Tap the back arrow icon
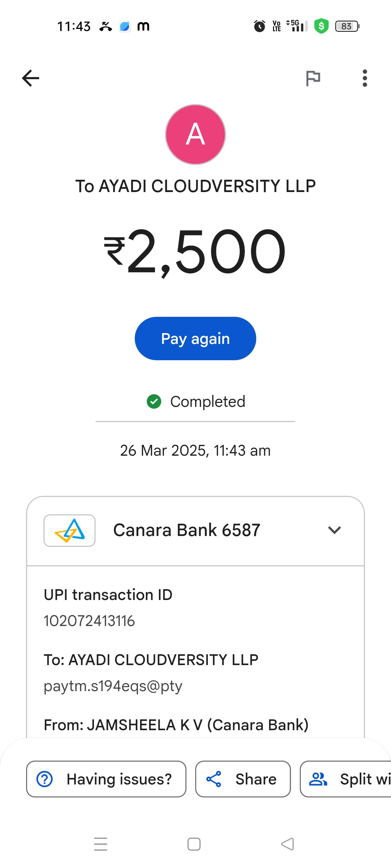The width and height of the screenshot is (391, 868). pyautogui.click(x=31, y=78)
